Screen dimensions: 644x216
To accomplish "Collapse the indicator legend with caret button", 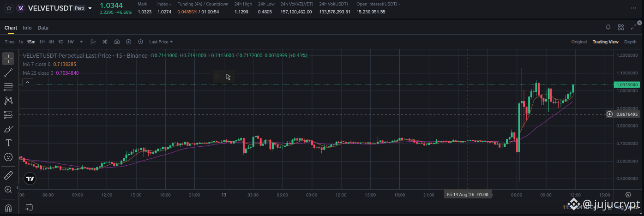I will click(27, 83).
